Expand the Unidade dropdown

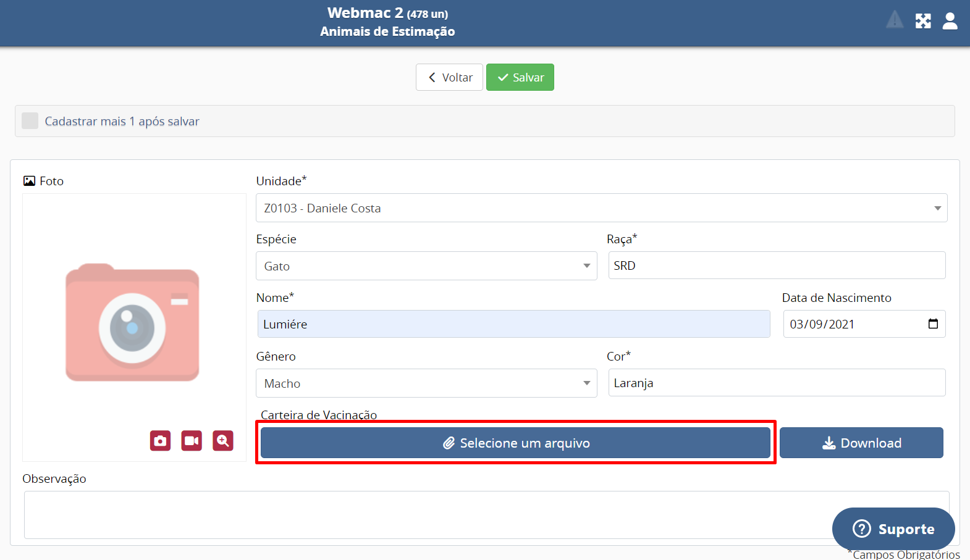[601, 208]
